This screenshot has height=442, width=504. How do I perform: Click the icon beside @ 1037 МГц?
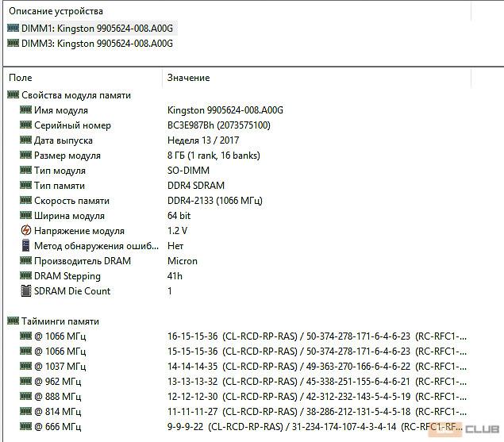pyautogui.click(x=25, y=366)
